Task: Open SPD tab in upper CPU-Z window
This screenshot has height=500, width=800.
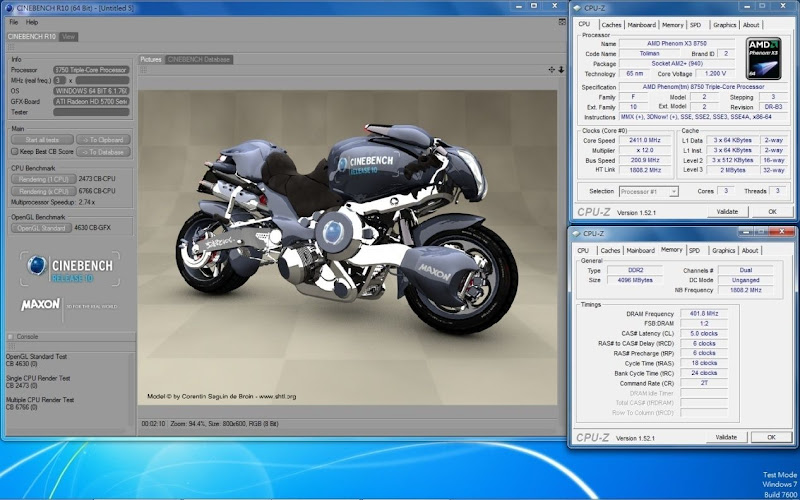Action: click(695, 25)
